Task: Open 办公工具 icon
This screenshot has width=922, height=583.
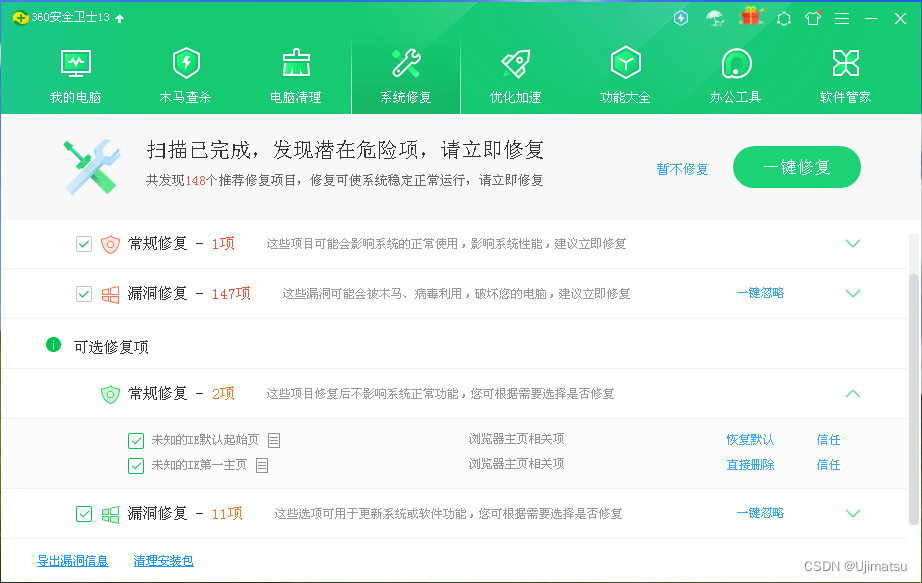Action: [736, 63]
